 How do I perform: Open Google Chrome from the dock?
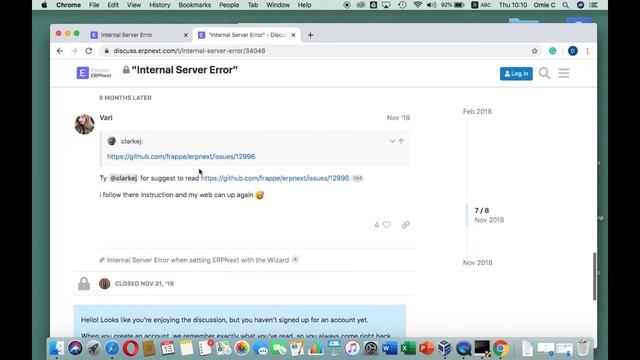pos(501,348)
